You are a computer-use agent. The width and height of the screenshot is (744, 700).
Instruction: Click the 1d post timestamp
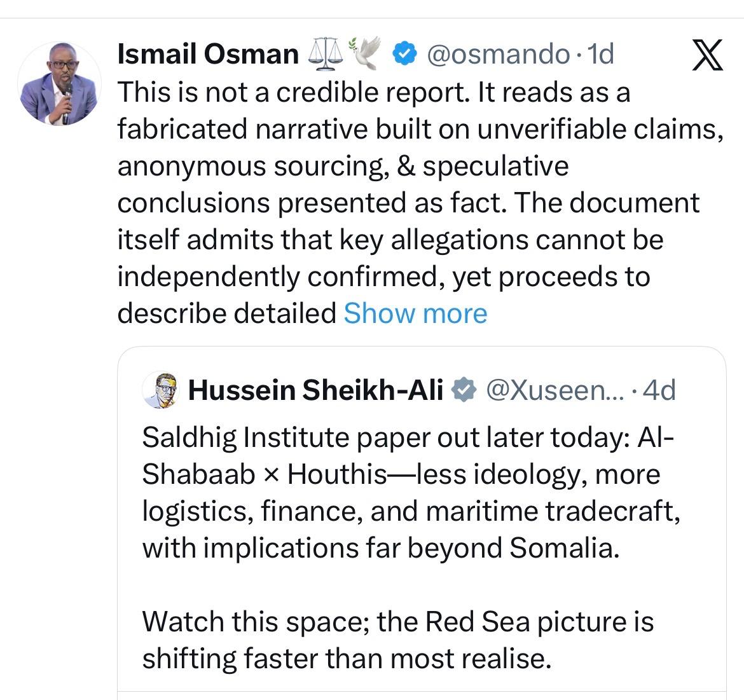pos(600,55)
